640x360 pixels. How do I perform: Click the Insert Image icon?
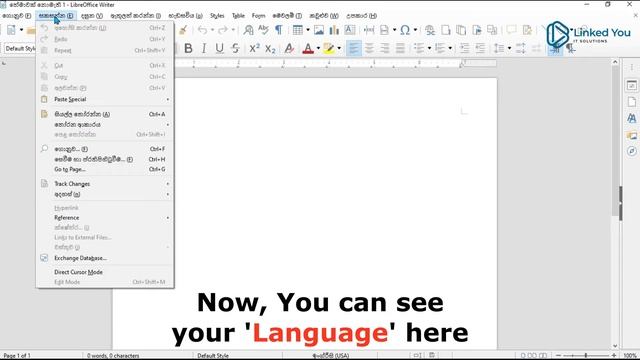coord(319,30)
